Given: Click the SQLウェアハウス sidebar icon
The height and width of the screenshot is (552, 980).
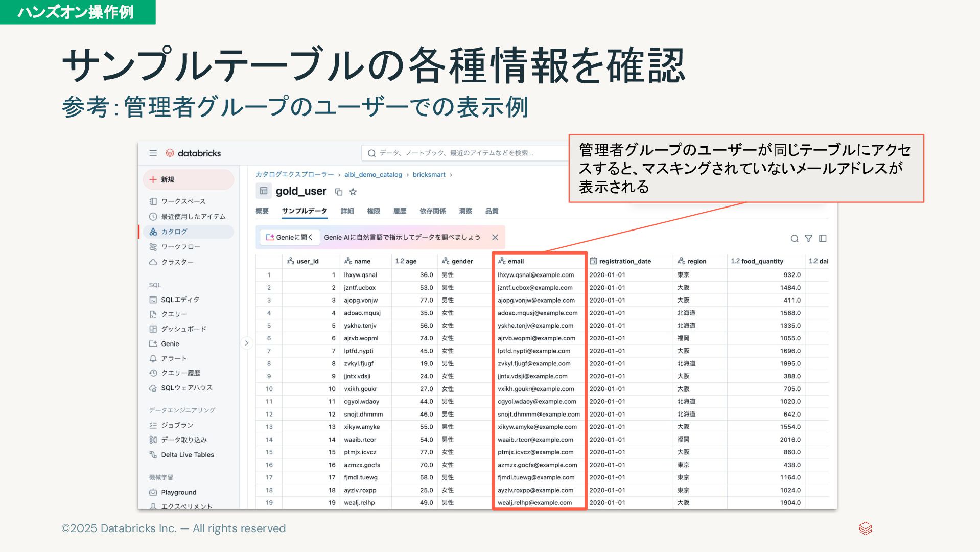Looking at the screenshot, I should click(153, 388).
